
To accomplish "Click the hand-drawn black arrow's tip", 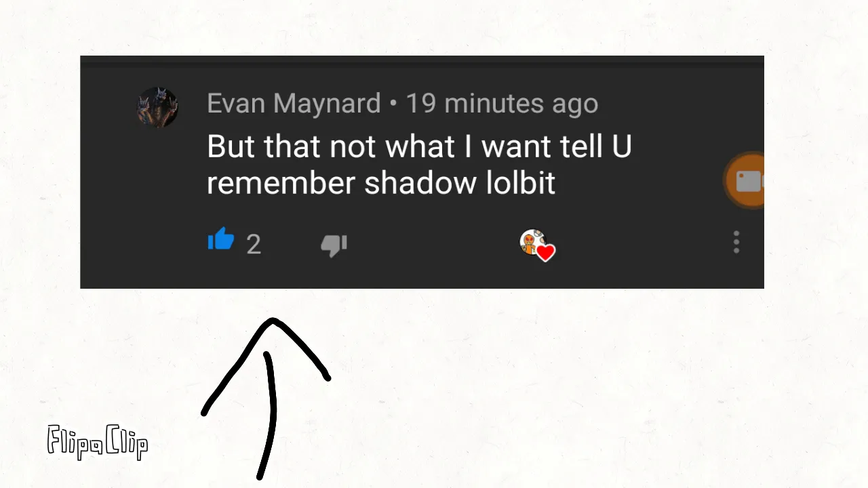I will point(272,323).
